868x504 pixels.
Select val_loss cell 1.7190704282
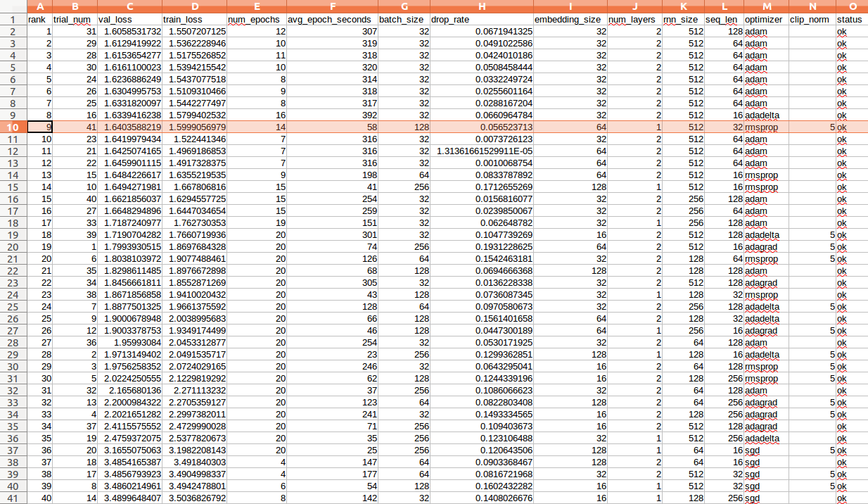point(132,234)
